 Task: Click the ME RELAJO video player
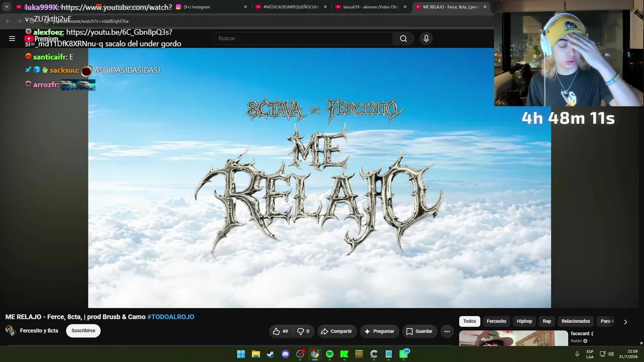tap(319, 178)
